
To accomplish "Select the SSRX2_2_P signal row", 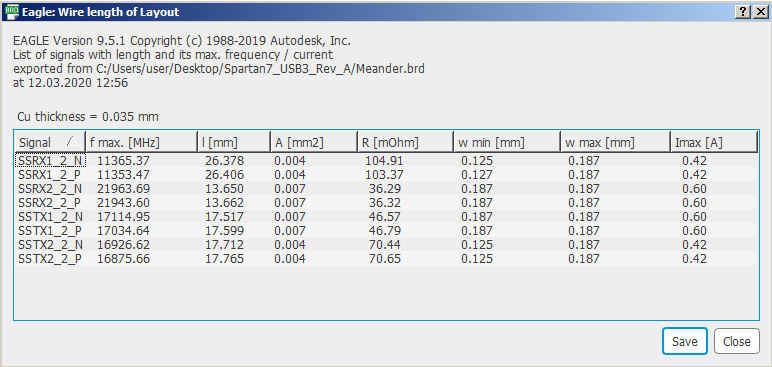I will (386, 202).
